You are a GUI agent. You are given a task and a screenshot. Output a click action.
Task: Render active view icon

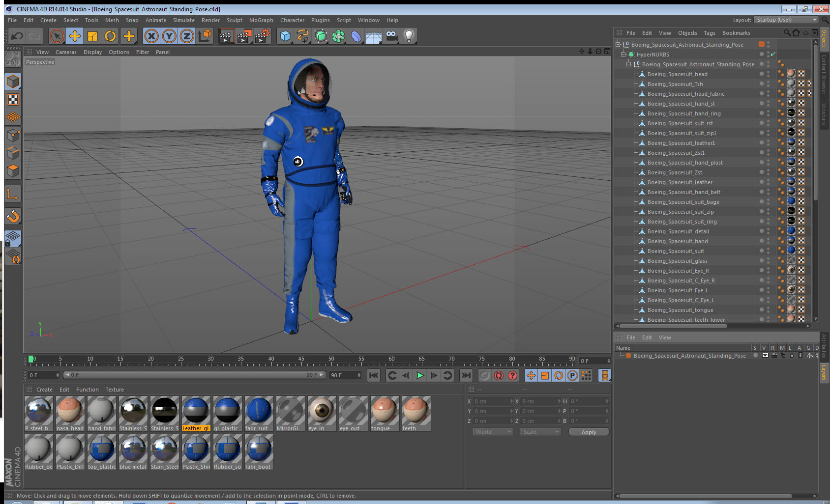pyautogui.click(x=226, y=36)
